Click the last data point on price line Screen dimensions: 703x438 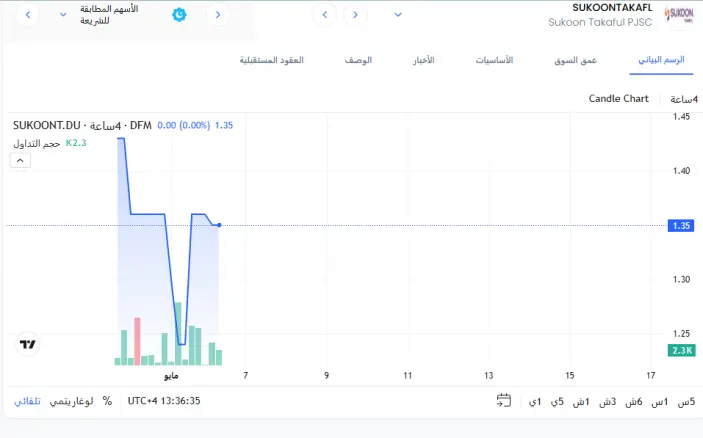(219, 225)
